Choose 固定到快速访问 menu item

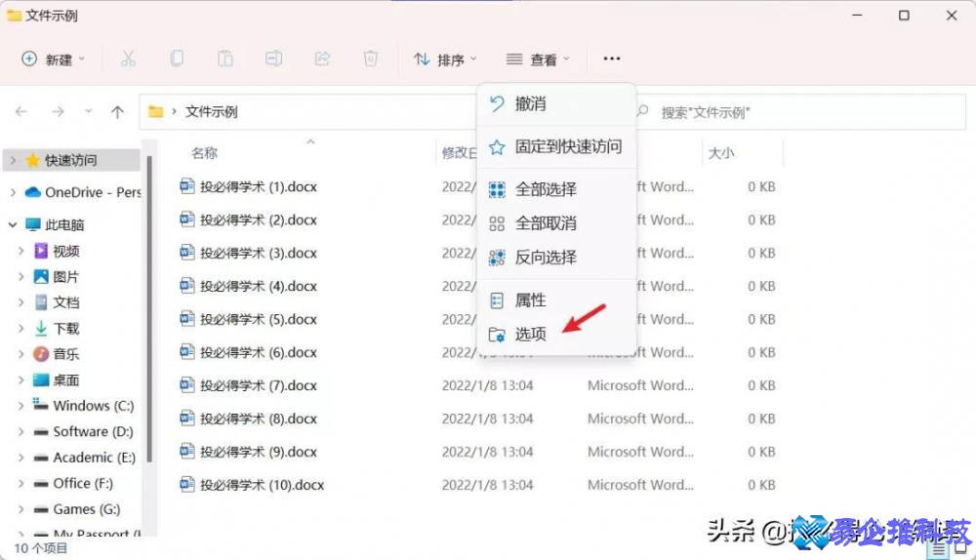pos(556,147)
